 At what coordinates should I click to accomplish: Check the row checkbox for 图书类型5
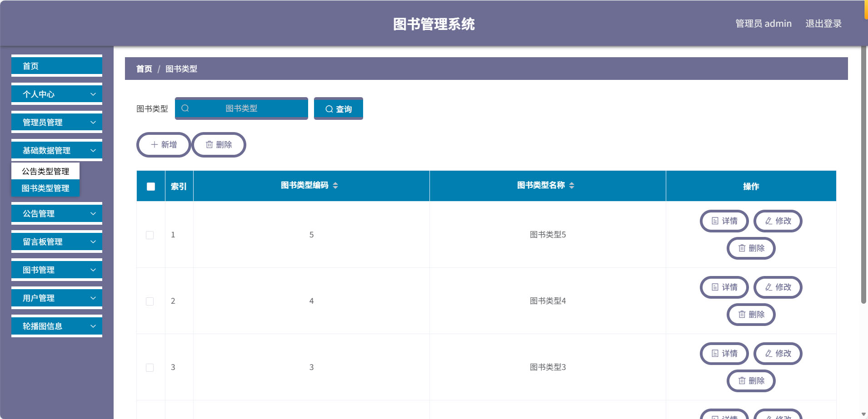click(150, 235)
